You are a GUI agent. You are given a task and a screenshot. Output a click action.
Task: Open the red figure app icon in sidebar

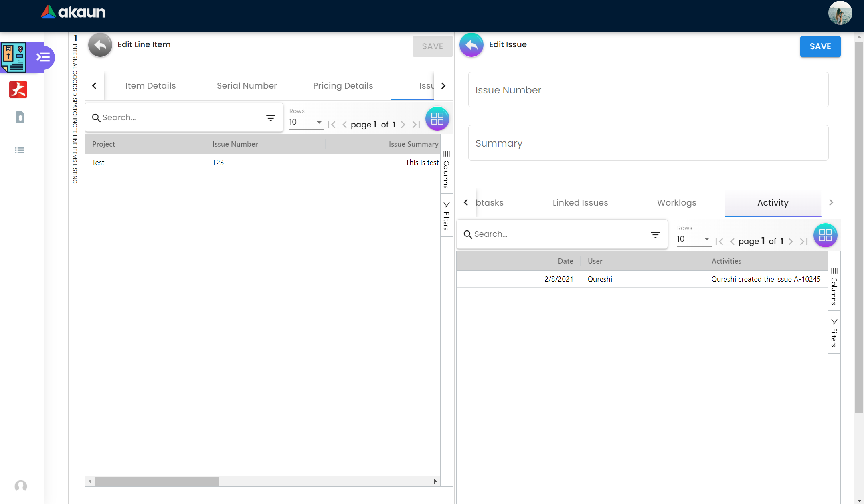coord(18,89)
